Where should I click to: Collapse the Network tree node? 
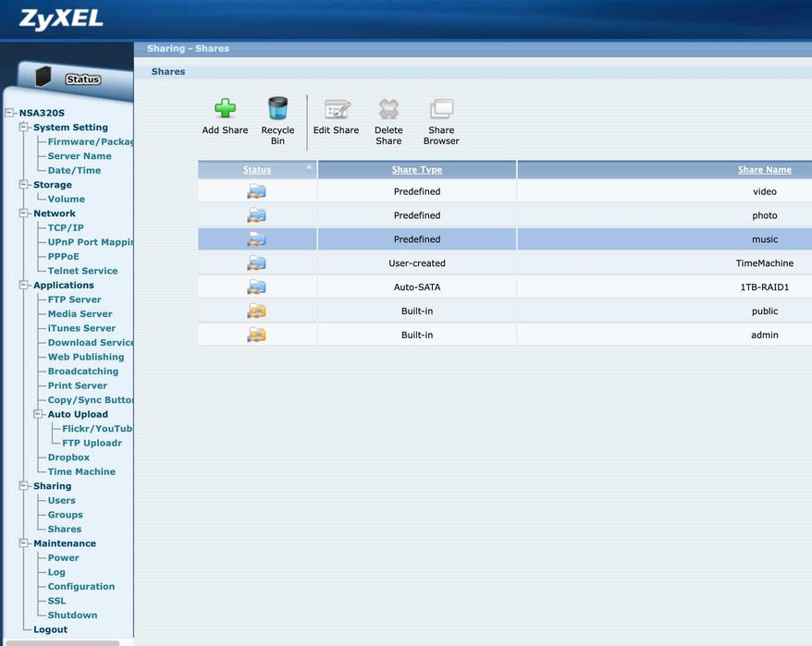pos(23,213)
